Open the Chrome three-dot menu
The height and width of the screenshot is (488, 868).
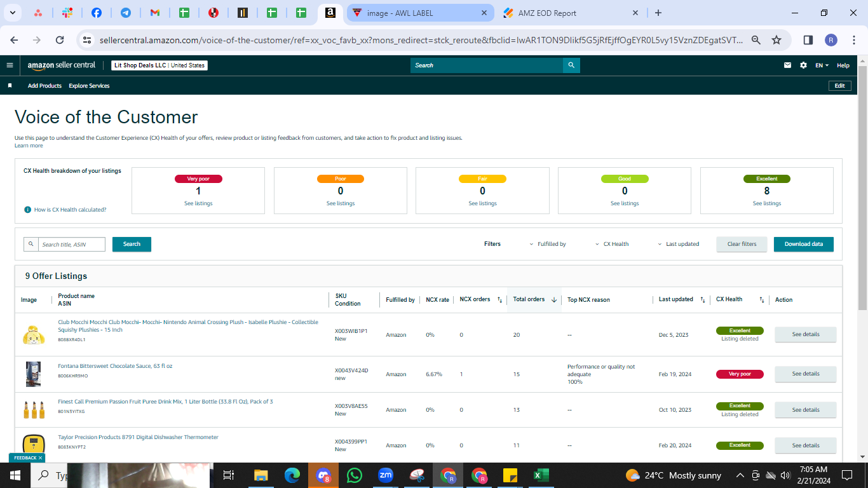(853, 40)
